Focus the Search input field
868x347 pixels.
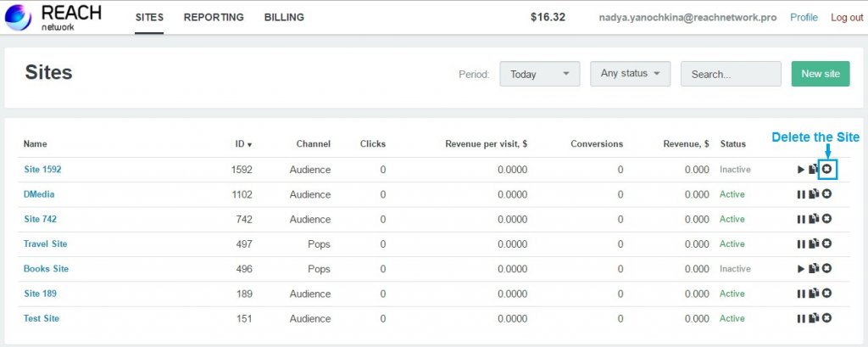[730, 74]
